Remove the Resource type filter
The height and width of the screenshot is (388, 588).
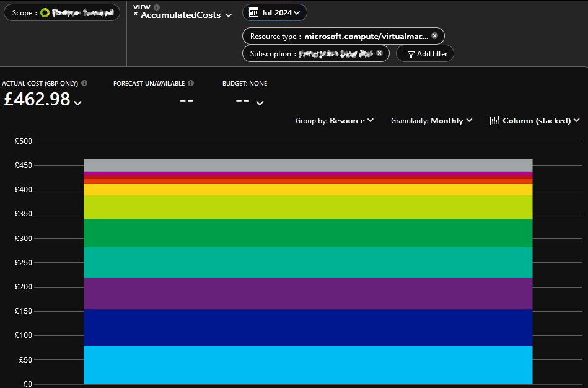coord(434,36)
